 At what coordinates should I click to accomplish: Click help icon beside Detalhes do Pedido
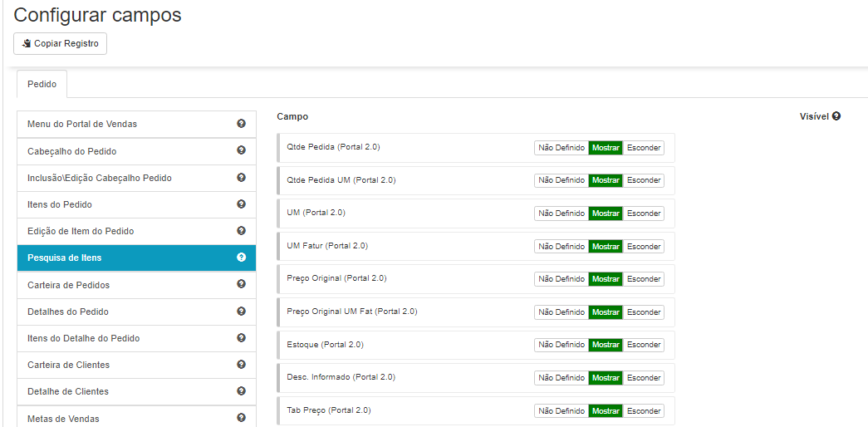click(x=241, y=311)
